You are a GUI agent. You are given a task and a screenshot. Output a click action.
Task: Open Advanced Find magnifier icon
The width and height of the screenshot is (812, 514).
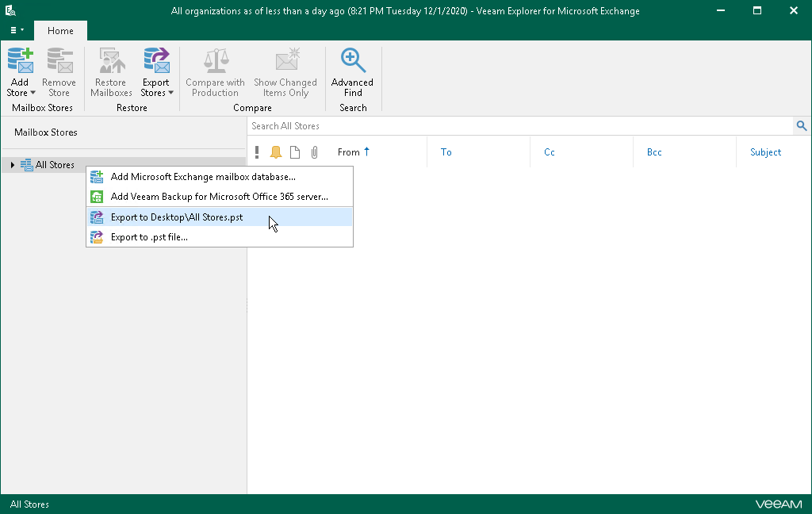353,60
